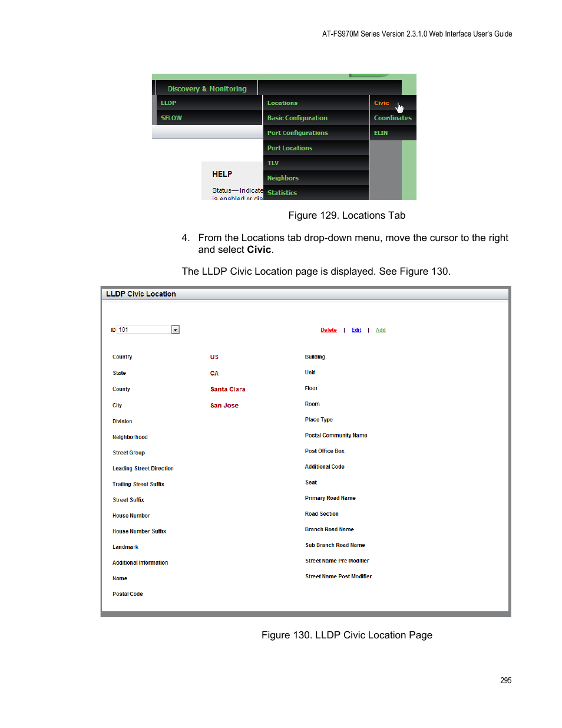Click the Additional Code label
Image resolution: width=562 pixels, height=728 pixels.
pyautogui.click(x=325, y=467)
